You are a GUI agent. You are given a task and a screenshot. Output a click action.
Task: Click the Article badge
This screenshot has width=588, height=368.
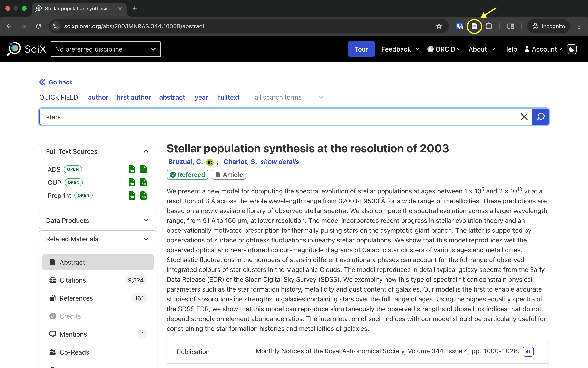pyautogui.click(x=229, y=175)
